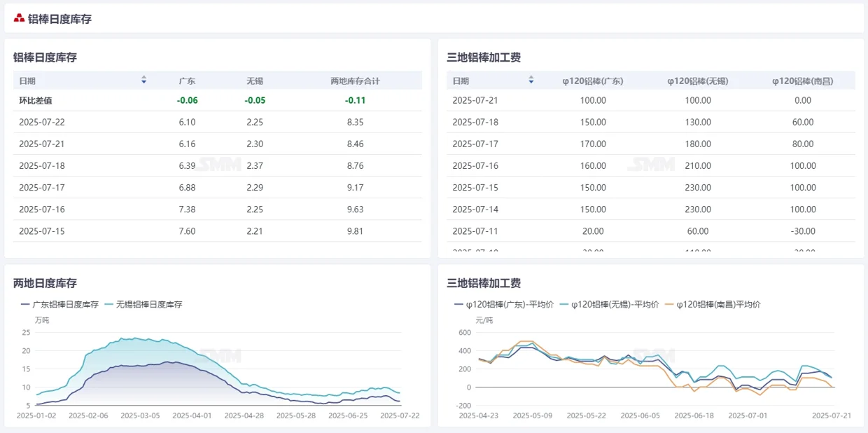The height and width of the screenshot is (433, 868).
Task: Select fee row dated 2025-07-14
Action: tap(651, 209)
